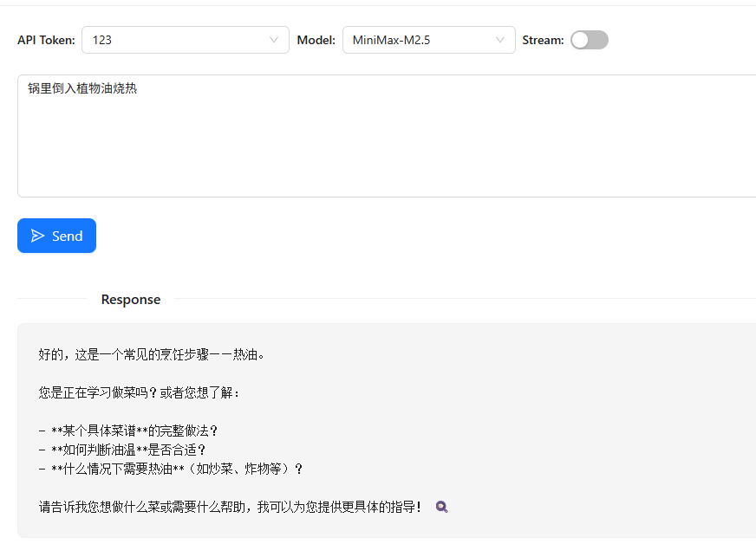
Task: Click the 如何判断油温 bullet line
Action: pyautogui.click(x=122, y=450)
